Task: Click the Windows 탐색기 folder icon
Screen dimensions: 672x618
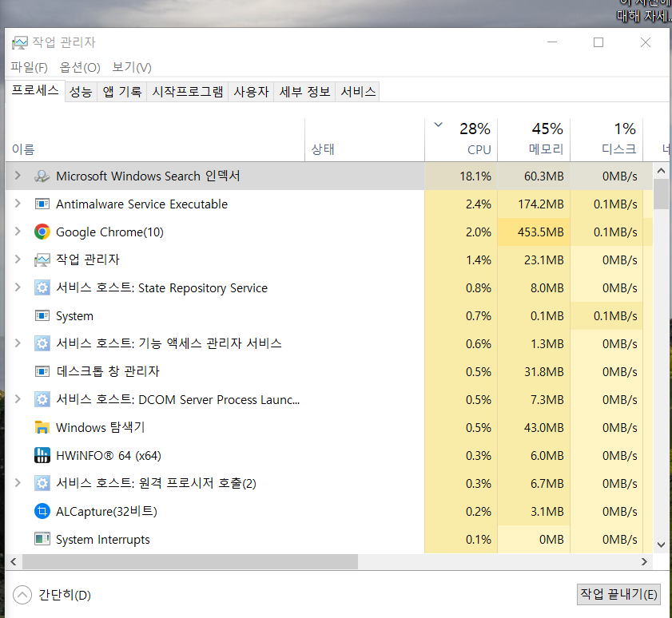Action: (x=42, y=427)
